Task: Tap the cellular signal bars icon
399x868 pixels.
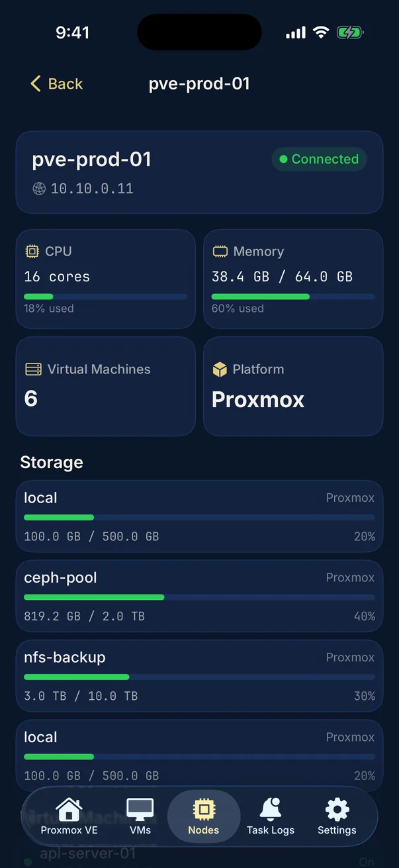Action: click(296, 32)
